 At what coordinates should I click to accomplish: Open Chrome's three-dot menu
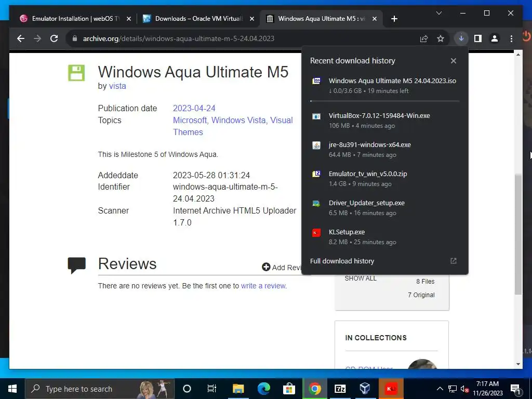[x=511, y=38]
